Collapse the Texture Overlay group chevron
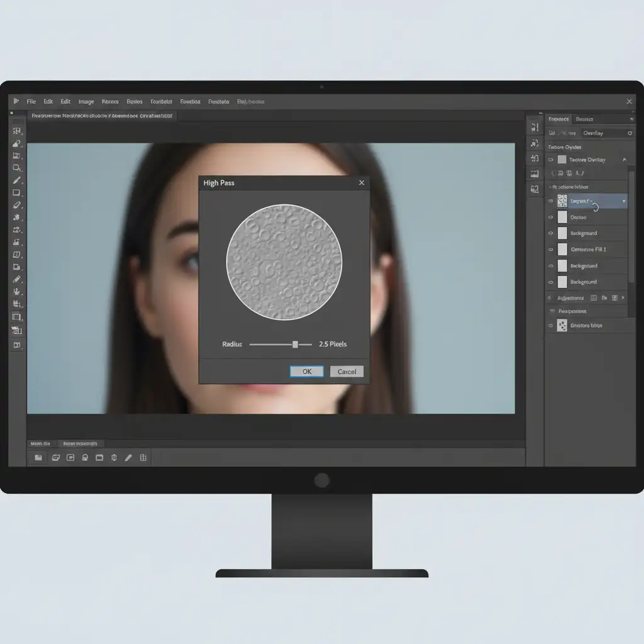The image size is (644, 644). click(624, 160)
